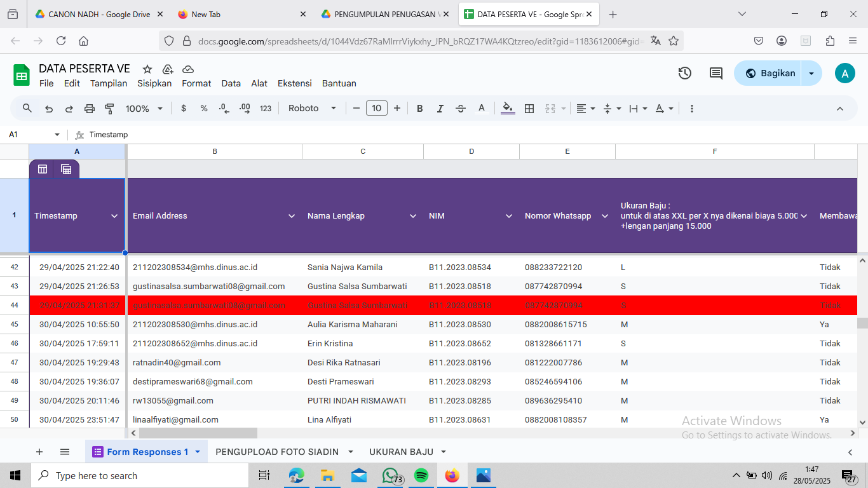Format as currency with dollar icon

coord(184,109)
